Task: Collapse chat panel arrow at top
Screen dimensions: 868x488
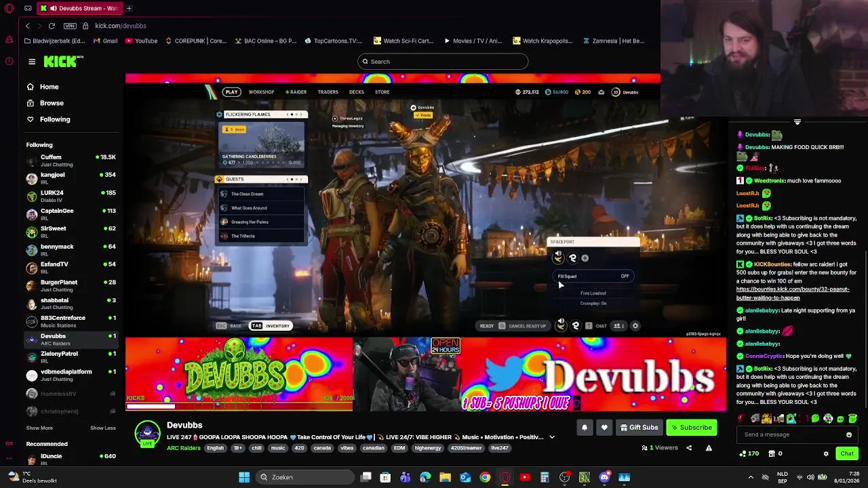Action: 797,122
